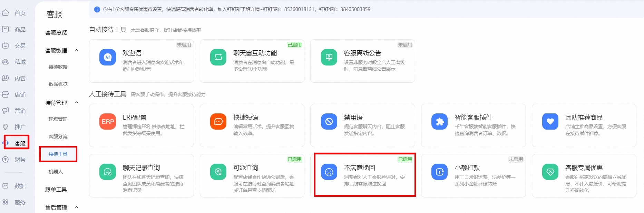
Task: Click the orange 快捷短语 chat icon
Action: pyautogui.click(x=218, y=122)
